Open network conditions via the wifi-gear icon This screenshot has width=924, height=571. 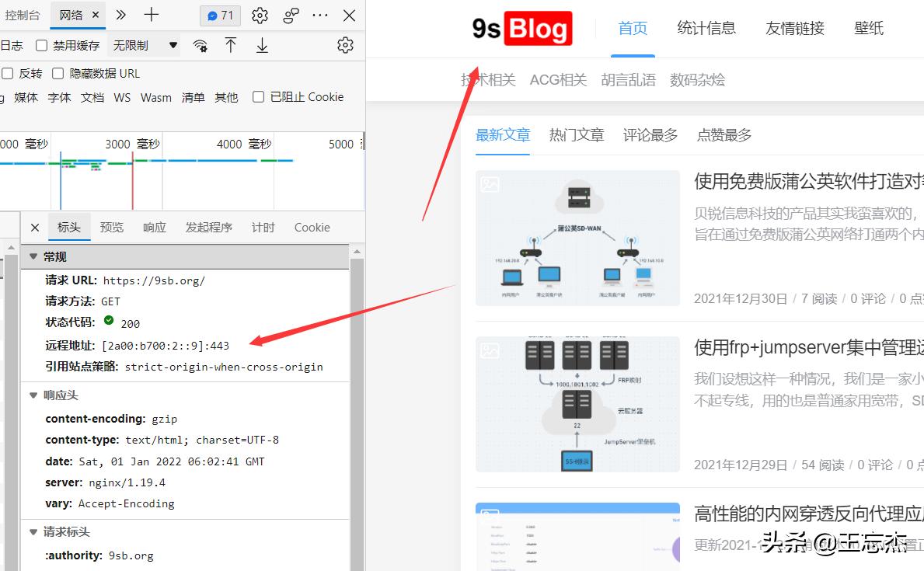(x=200, y=45)
